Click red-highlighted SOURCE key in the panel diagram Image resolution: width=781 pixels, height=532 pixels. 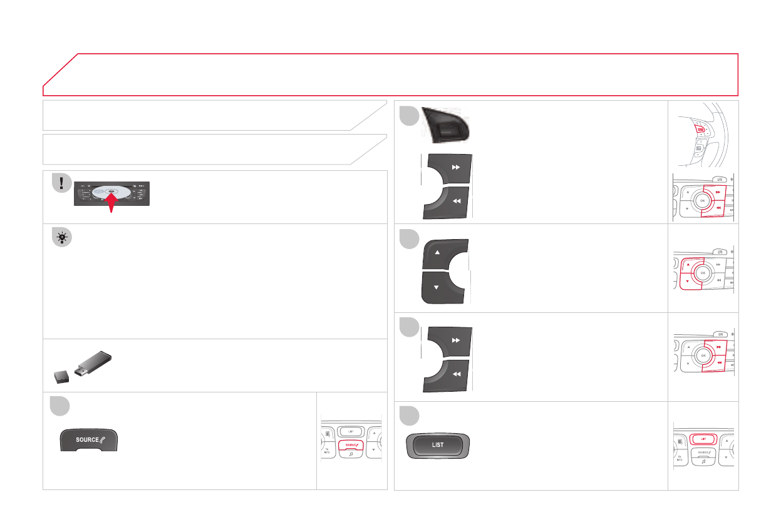pyautogui.click(x=354, y=445)
